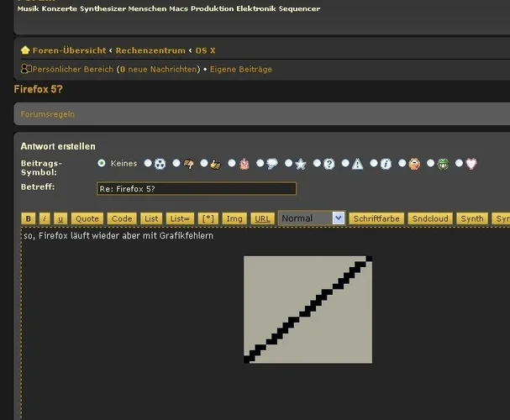Click the thought cloud post symbol icon
Image resolution: width=510 pixels, height=420 pixels.
pyautogui.click(x=272, y=164)
